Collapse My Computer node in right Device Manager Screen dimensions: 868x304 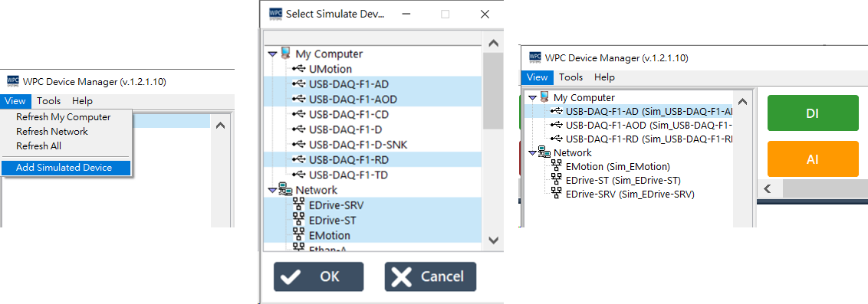point(532,98)
